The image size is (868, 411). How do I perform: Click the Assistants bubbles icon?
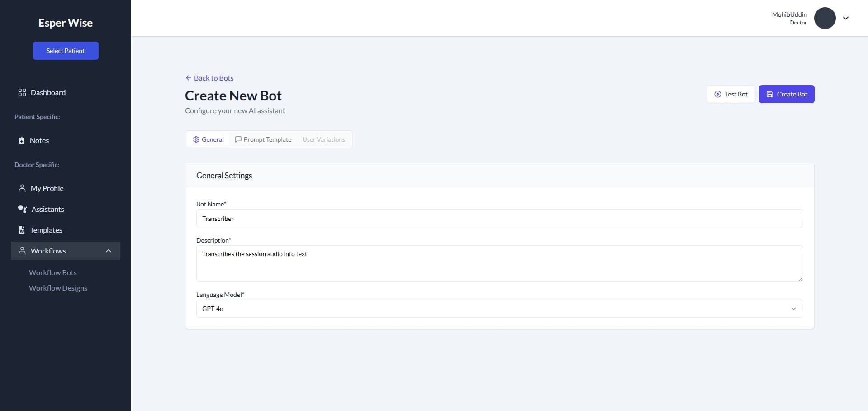pyautogui.click(x=22, y=209)
